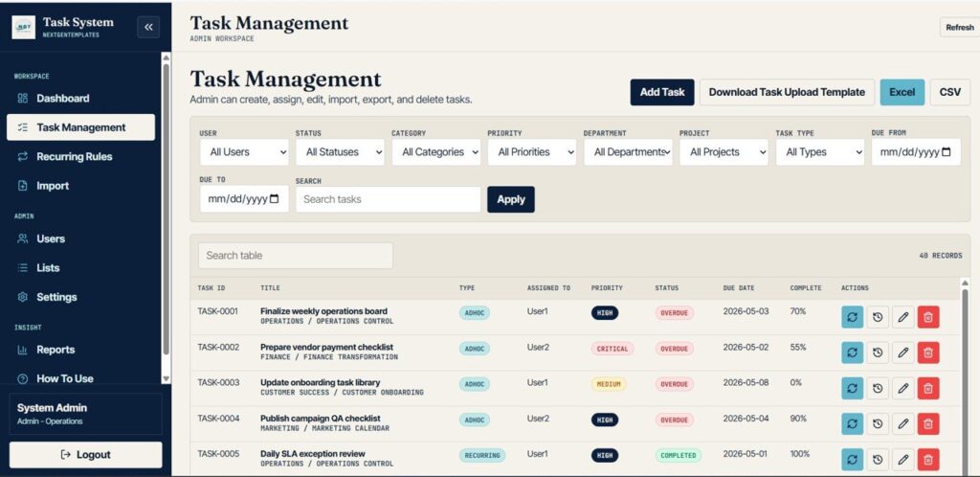Edit TASK-0002 using pencil icon
The width and height of the screenshot is (980, 477).
pyautogui.click(x=902, y=352)
